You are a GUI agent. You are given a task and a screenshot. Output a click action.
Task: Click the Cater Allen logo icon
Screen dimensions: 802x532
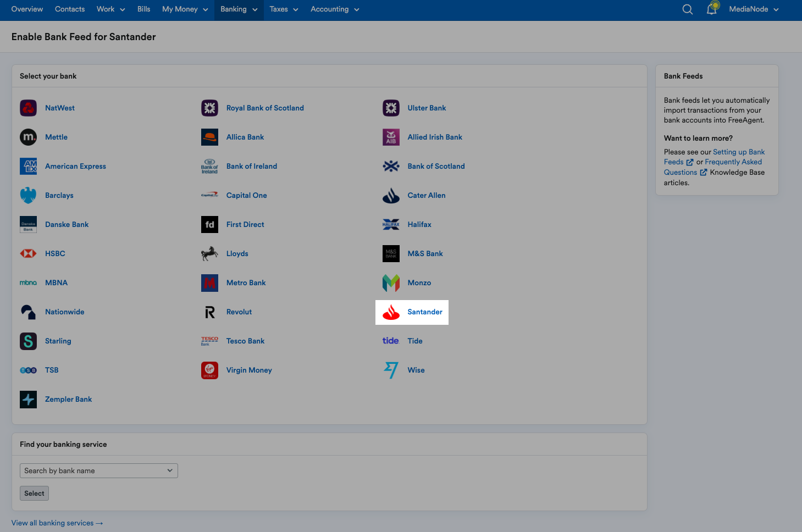(391, 196)
